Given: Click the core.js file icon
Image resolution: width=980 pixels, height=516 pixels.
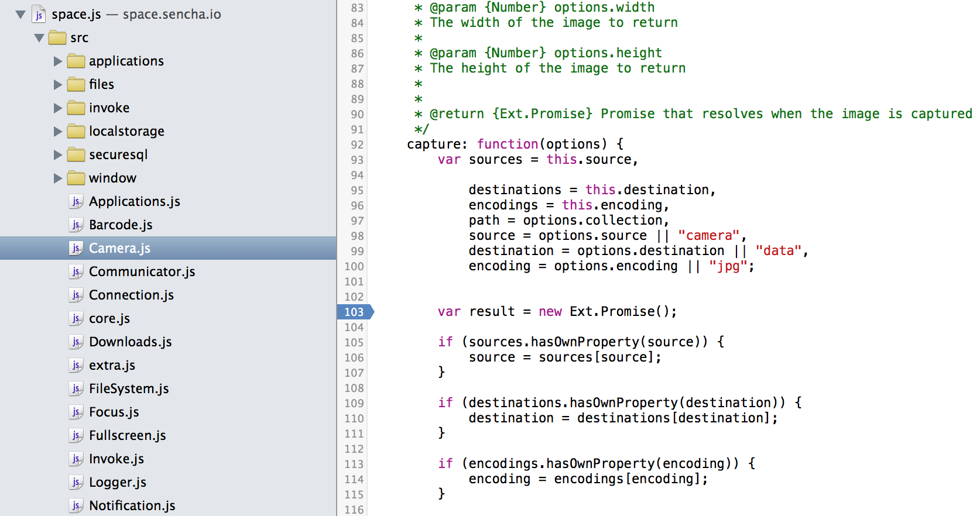Looking at the screenshot, I should tap(76, 319).
